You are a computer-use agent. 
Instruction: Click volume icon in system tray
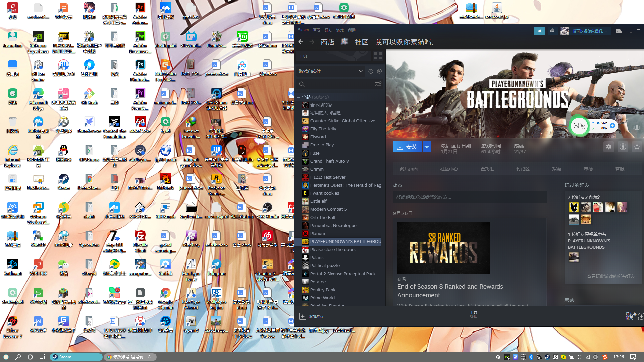[579, 357]
